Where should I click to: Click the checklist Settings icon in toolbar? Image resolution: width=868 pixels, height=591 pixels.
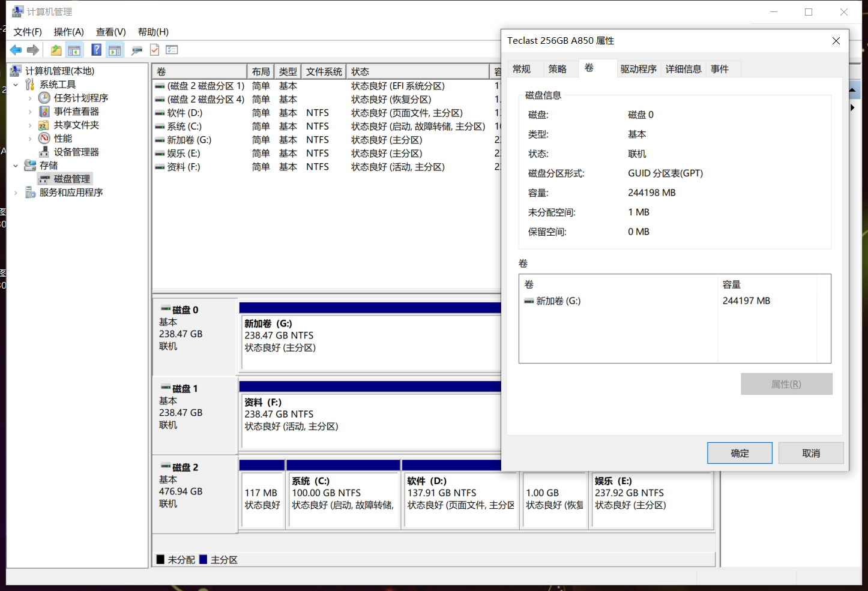172,50
